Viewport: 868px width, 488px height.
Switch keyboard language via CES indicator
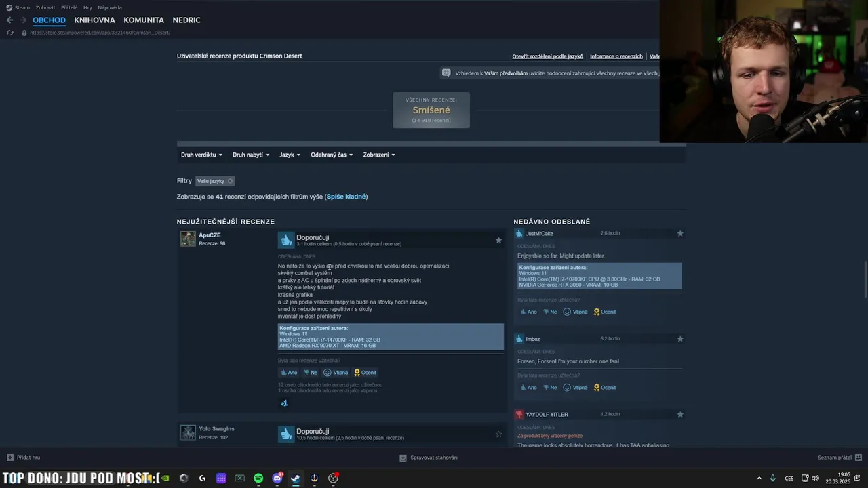[789, 478]
